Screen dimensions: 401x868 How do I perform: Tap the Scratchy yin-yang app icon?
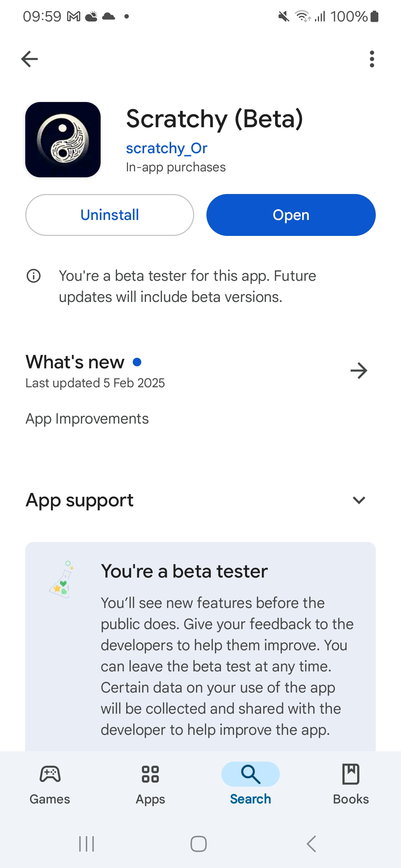point(63,139)
